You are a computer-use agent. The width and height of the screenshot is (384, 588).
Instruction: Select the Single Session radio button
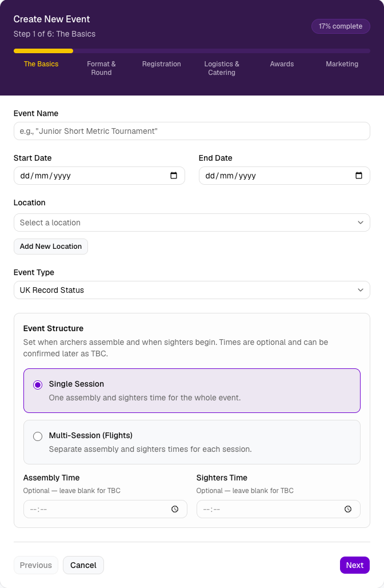(x=38, y=385)
